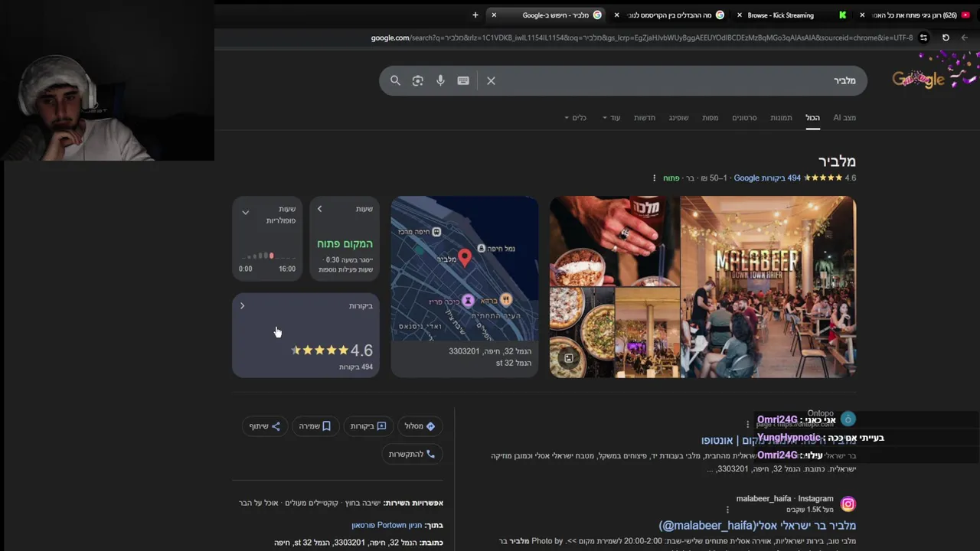Start voice search with the microphone icon
The image size is (980, 551).
click(440, 80)
